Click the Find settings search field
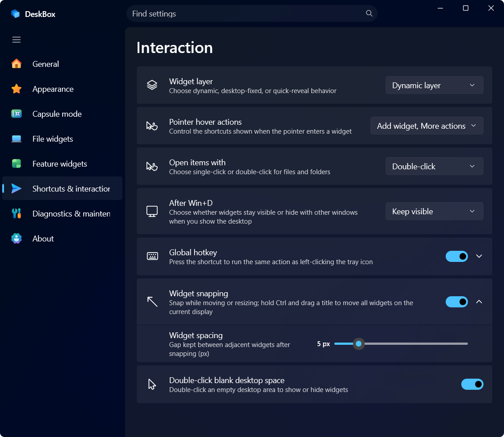 [252, 13]
